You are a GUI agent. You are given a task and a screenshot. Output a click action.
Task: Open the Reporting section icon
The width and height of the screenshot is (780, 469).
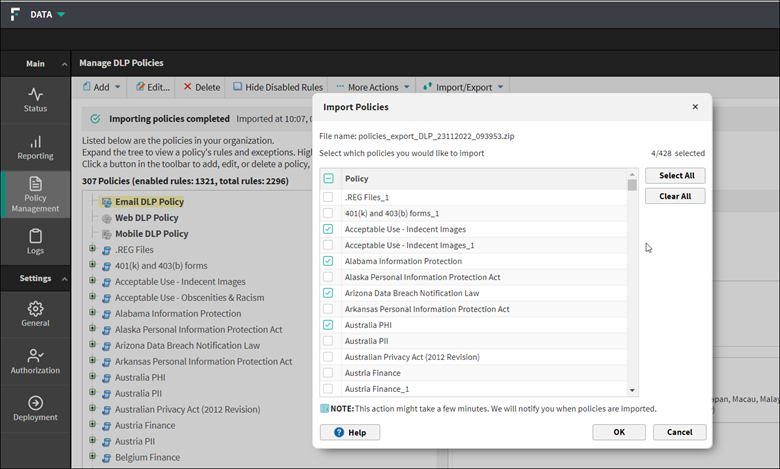[x=35, y=146]
